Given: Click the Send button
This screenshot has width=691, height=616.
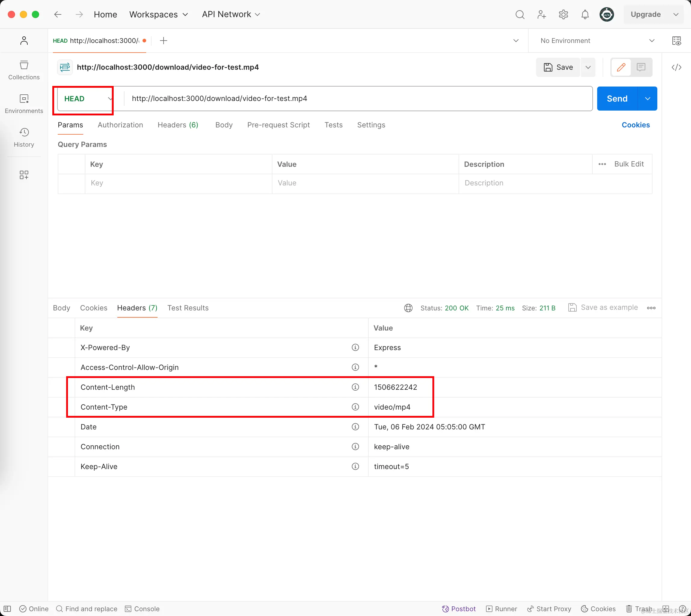Looking at the screenshot, I should pyautogui.click(x=617, y=99).
